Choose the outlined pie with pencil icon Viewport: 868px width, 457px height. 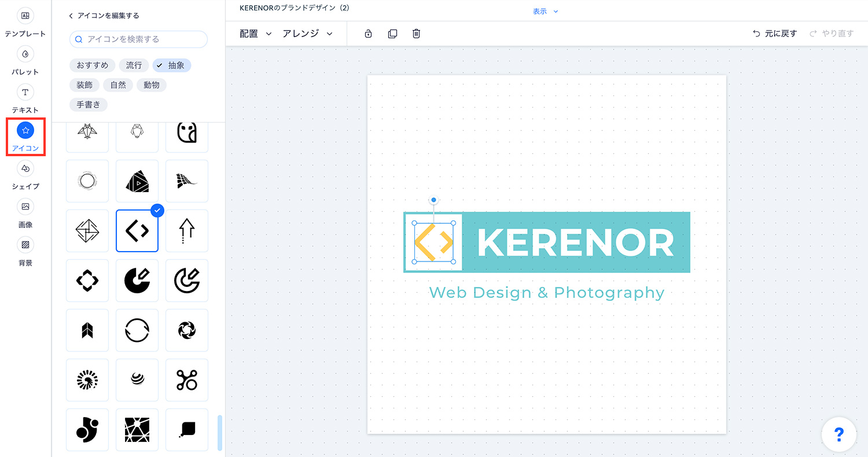click(x=187, y=281)
